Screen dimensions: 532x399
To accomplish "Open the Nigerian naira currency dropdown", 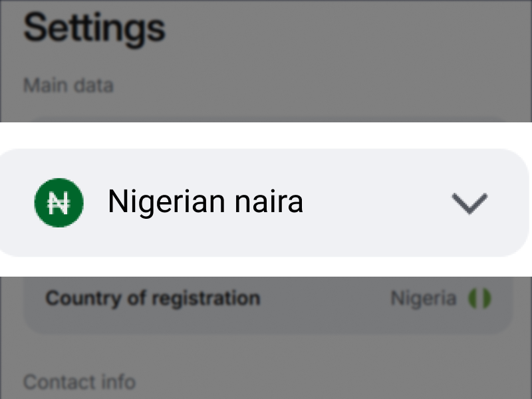I will pos(266,203).
